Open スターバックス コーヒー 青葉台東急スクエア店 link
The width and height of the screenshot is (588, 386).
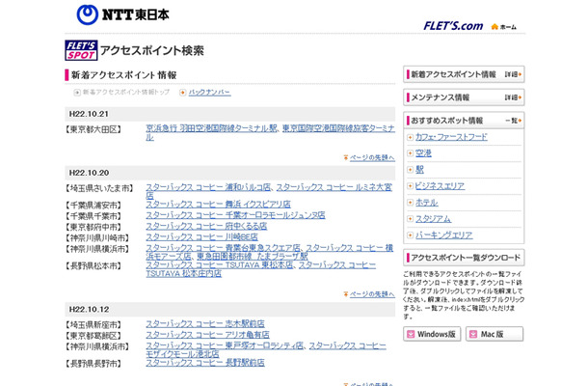(223, 248)
